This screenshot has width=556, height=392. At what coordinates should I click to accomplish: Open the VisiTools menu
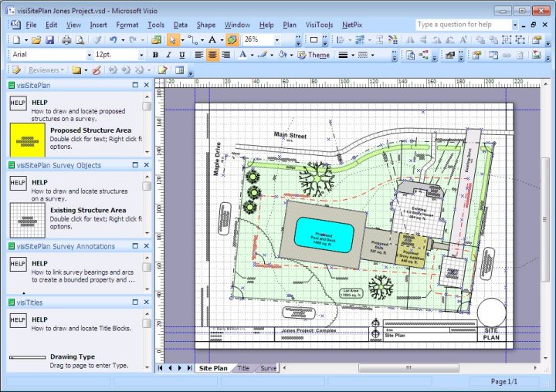pos(319,25)
